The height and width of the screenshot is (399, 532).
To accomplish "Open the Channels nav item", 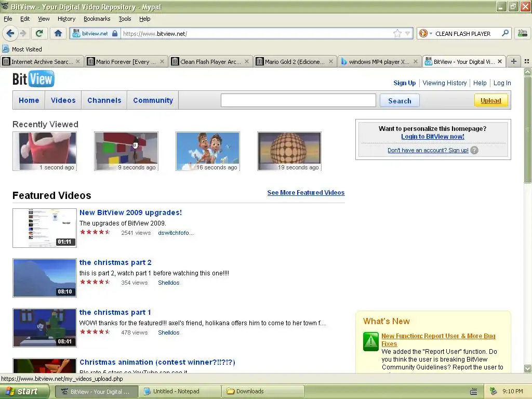I will click(104, 100).
